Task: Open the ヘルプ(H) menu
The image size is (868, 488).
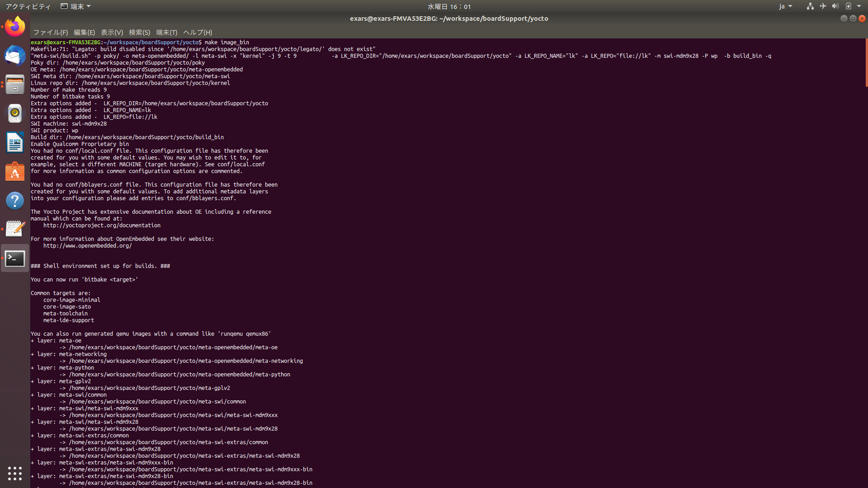Action: click(x=198, y=33)
